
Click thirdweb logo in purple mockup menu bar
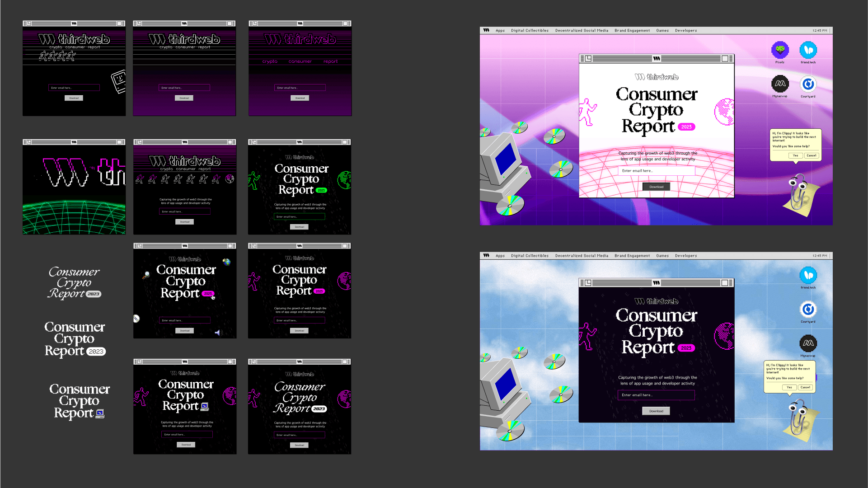point(486,30)
